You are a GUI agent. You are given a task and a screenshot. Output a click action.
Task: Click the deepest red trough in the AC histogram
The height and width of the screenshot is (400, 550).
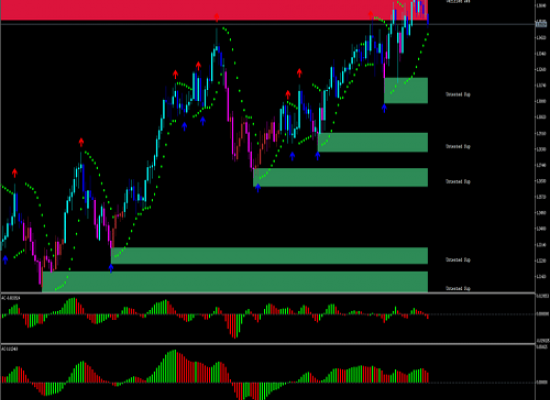point(235,326)
